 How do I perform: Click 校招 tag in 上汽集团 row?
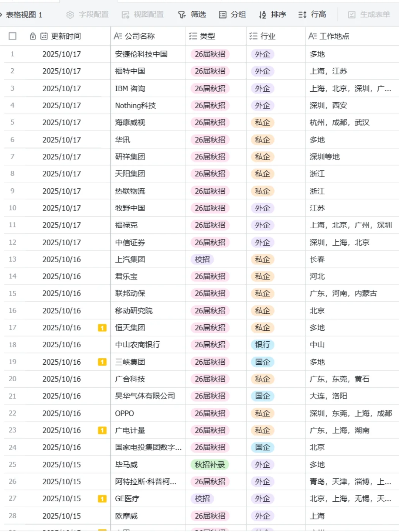[202, 259]
